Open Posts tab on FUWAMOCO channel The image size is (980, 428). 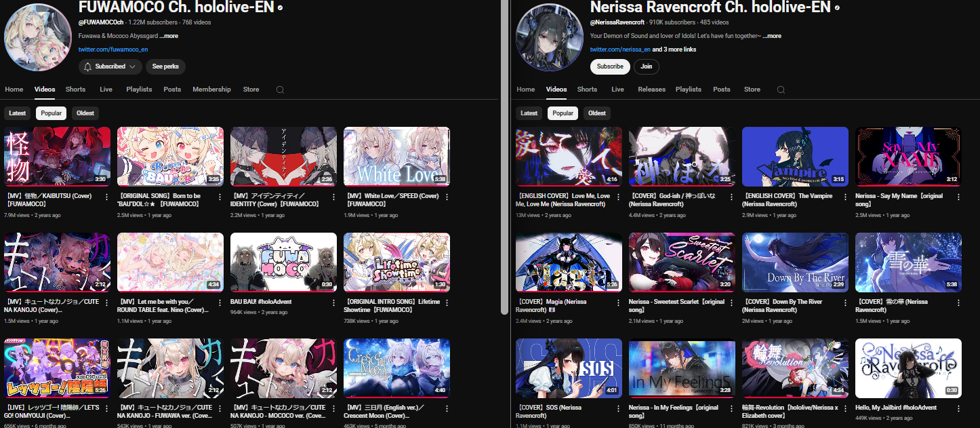pyautogui.click(x=172, y=90)
